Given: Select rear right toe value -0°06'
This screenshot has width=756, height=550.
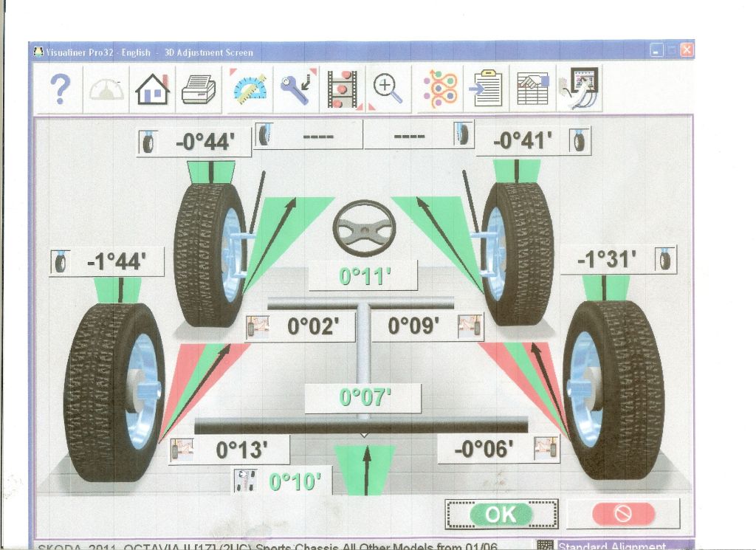Looking at the screenshot, I should (x=484, y=449).
